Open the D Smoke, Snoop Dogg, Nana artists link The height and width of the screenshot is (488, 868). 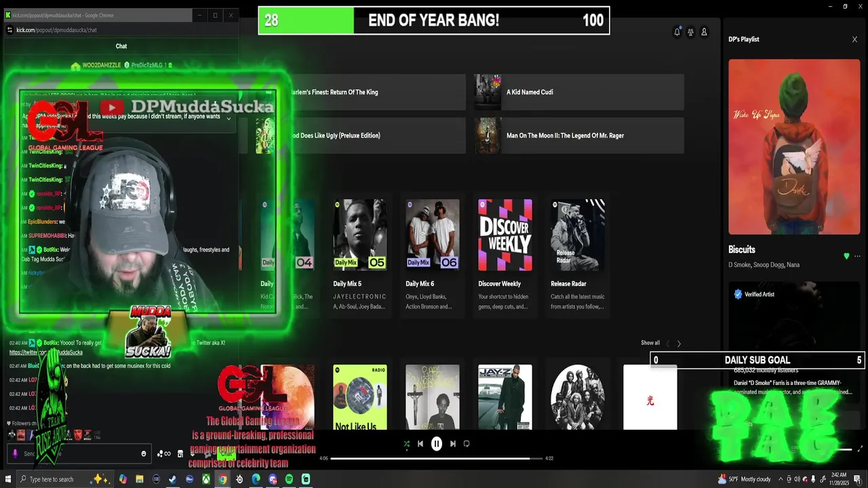(764, 264)
